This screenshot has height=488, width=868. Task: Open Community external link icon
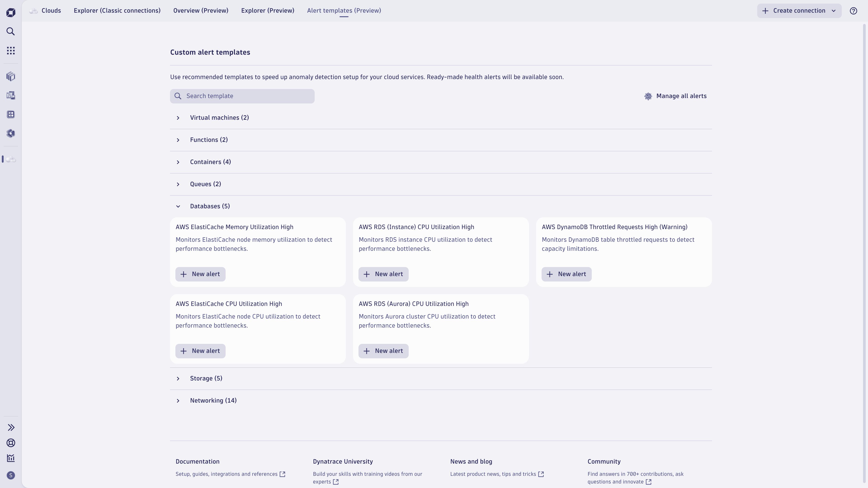pyautogui.click(x=648, y=482)
